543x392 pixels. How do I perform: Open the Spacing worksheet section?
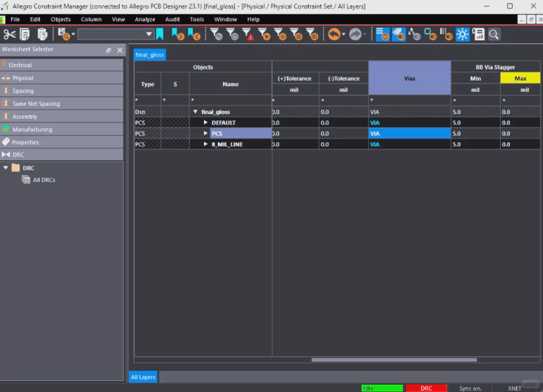[x=62, y=91]
